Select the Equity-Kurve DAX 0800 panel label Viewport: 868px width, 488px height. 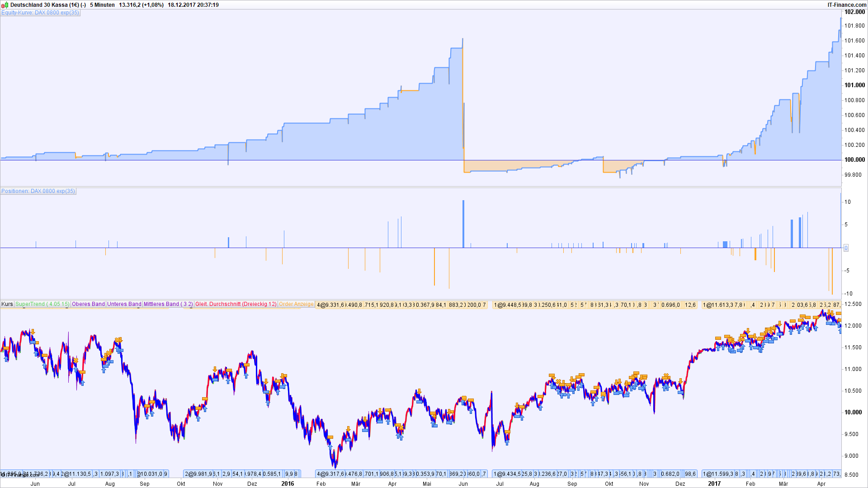pos(40,13)
